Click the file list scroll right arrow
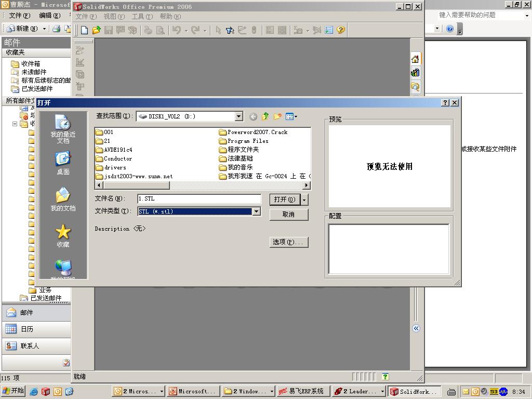 coord(307,185)
